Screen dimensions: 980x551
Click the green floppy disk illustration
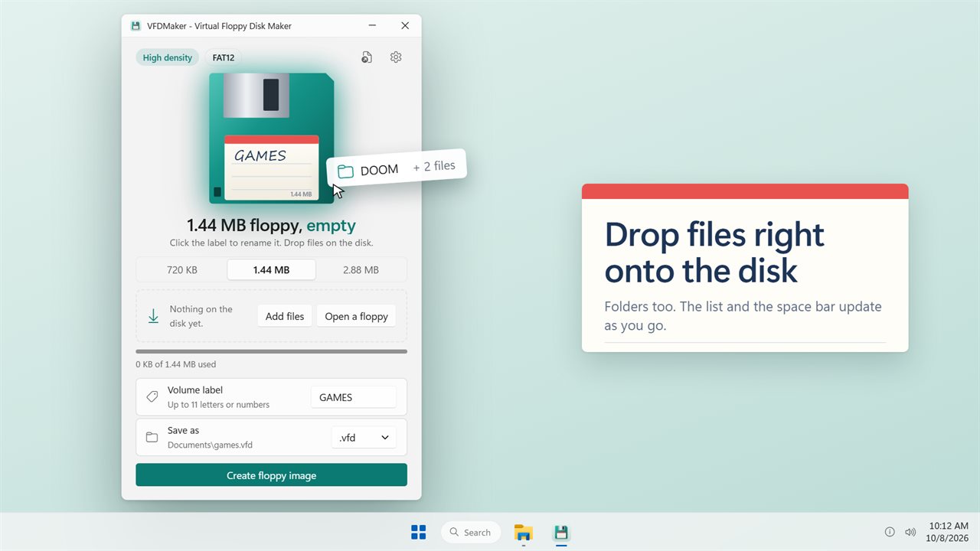coord(272,138)
